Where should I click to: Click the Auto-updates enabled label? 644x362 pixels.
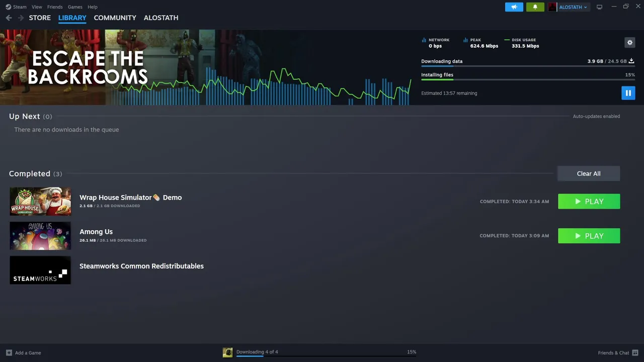(596, 116)
